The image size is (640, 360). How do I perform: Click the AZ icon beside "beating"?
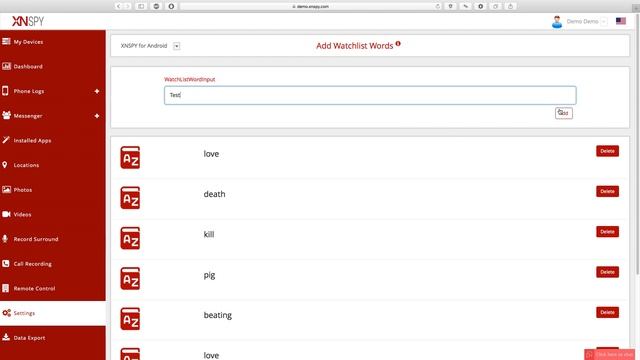tap(130, 319)
